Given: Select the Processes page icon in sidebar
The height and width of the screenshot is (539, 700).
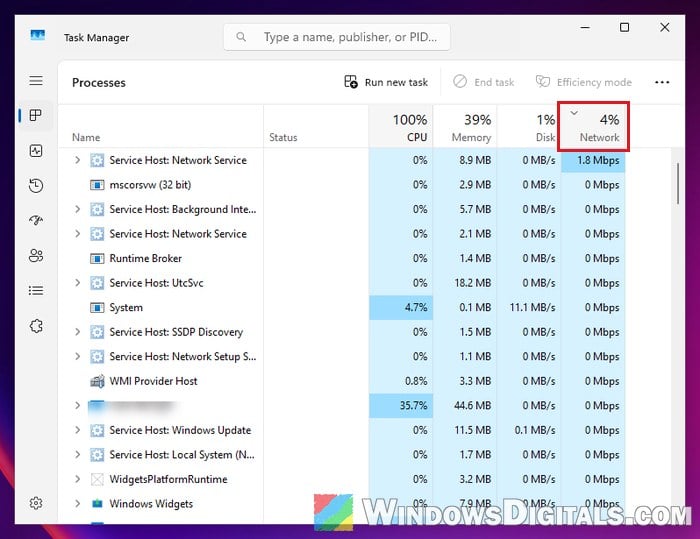Looking at the screenshot, I should [x=36, y=116].
